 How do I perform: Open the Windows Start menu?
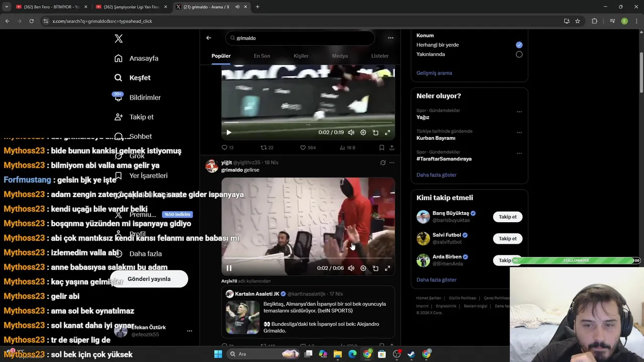click(x=218, y=354)
